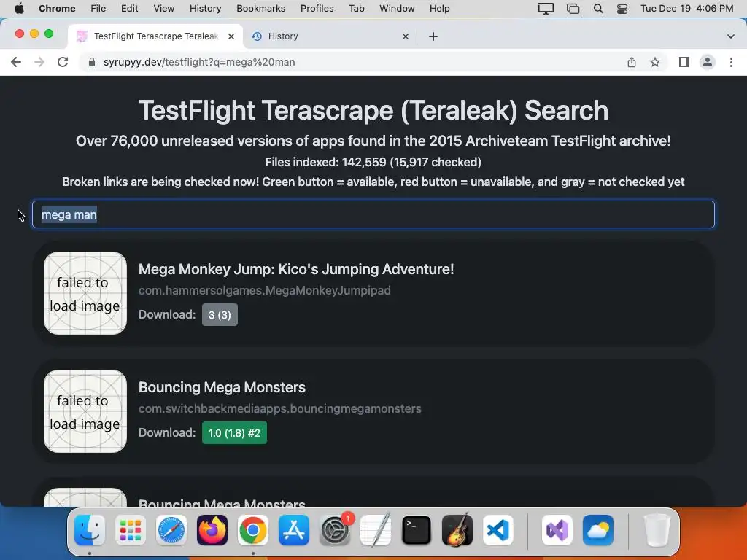The width and height of the screenshot is (747, 560).
Task: Open the Edit menu
Action: 129,8
